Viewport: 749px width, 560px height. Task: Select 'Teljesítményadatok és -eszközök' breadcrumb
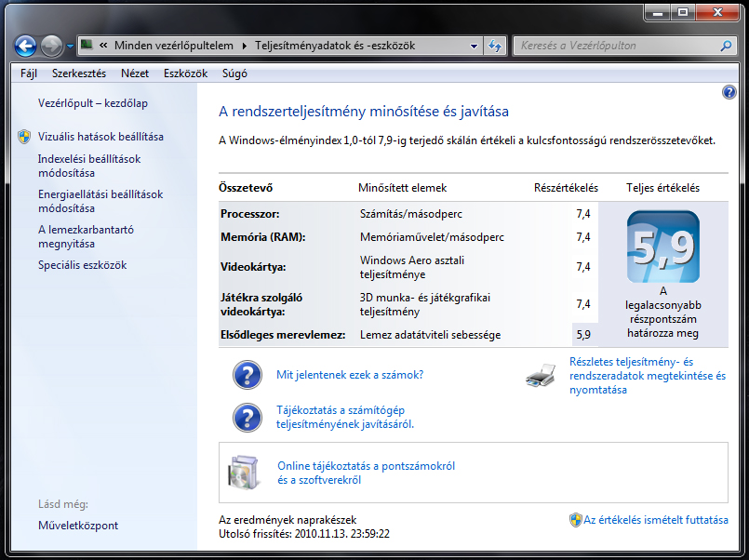(335, 46)
